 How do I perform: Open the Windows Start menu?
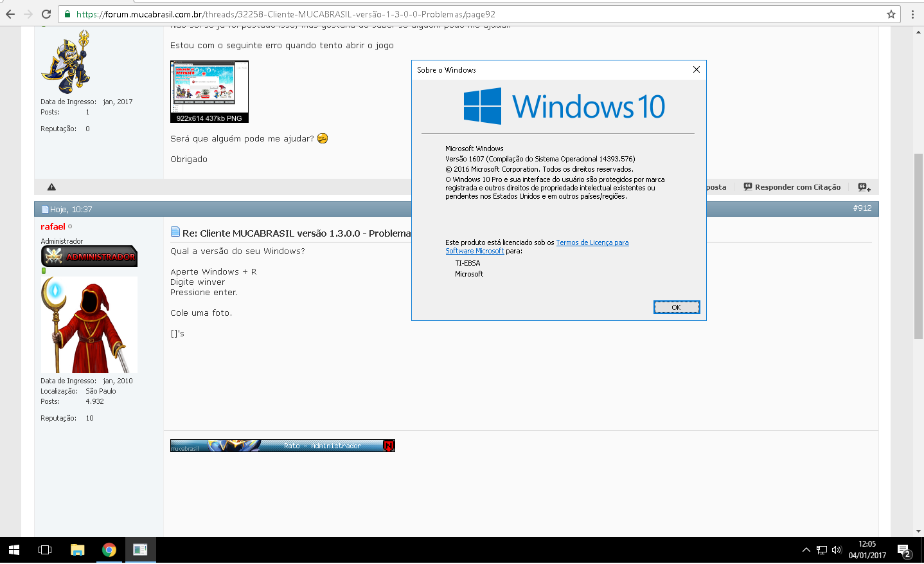tap(14, 550)
